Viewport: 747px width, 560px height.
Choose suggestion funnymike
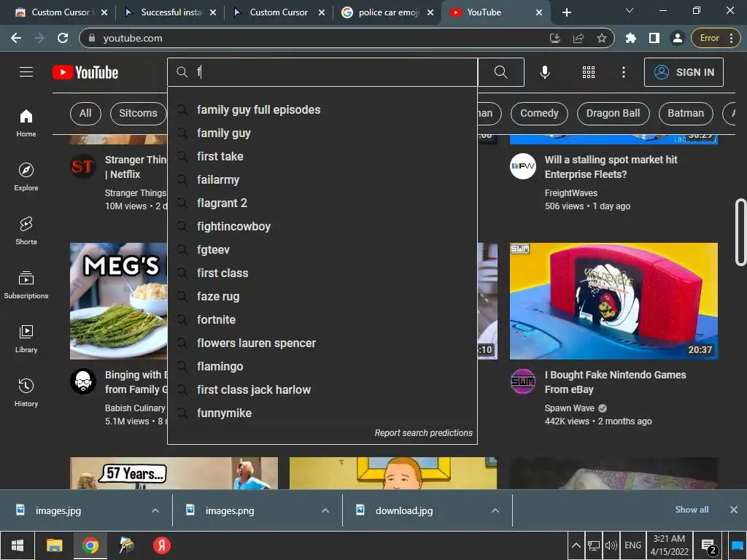[x=322, y=413]
